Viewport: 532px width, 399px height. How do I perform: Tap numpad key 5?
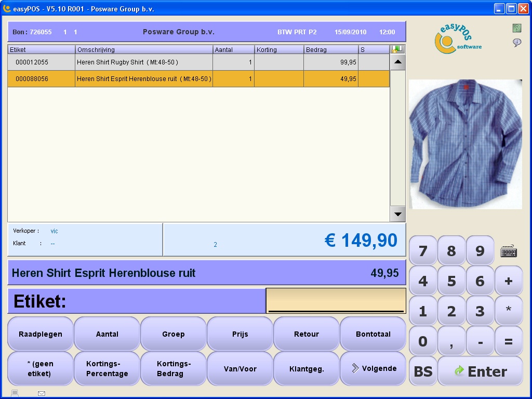(451, 281)
